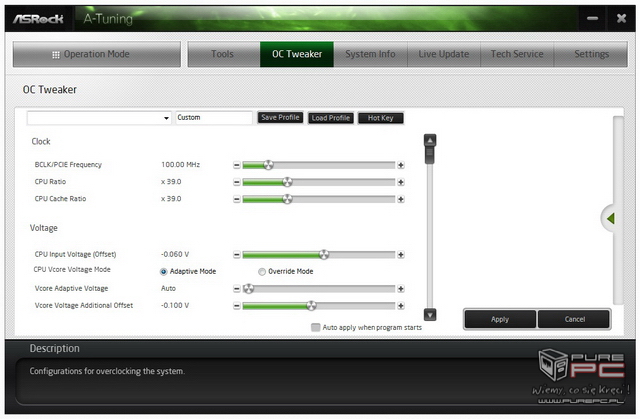Viewport: 640px width, 419px height.
Task: Click the Custom profile name field
Action: pyautogui.click(x=214, y=117)
